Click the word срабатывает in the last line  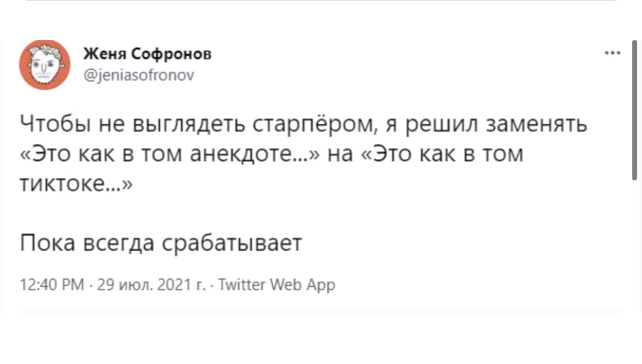coord(232,243)
